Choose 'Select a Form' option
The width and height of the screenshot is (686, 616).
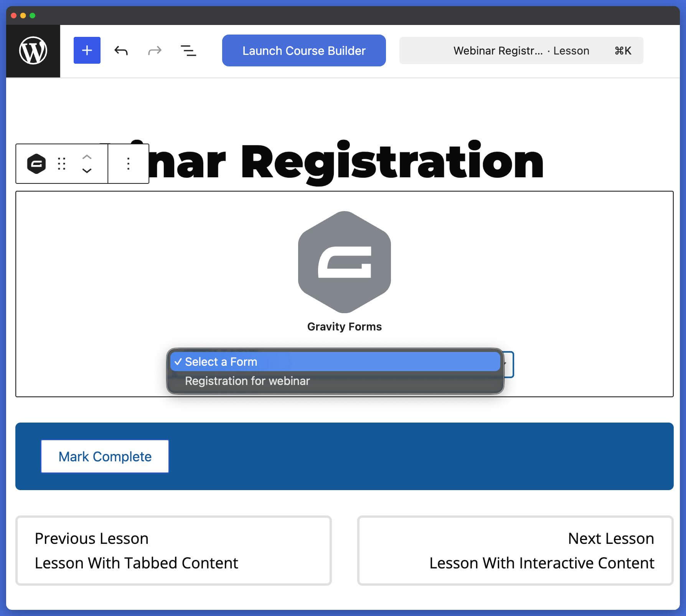335,362
